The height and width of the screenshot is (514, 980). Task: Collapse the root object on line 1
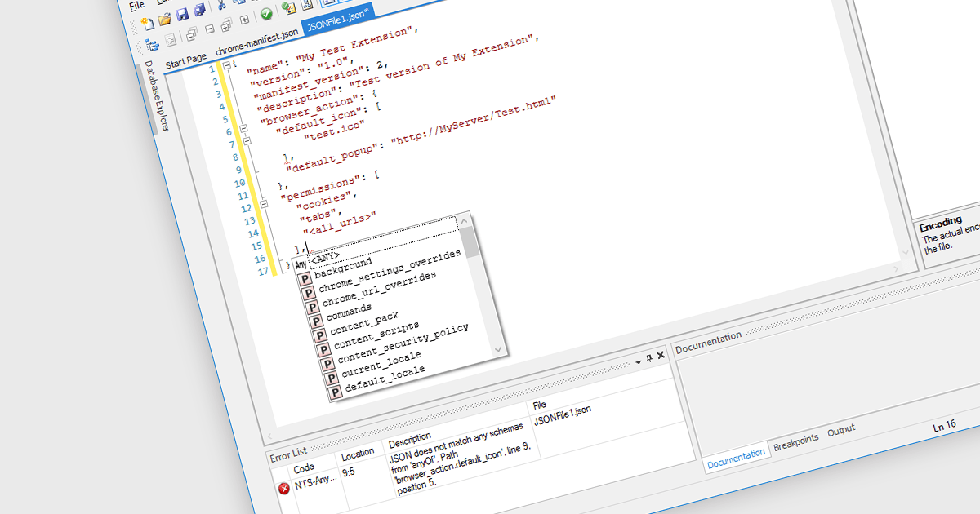(x=226, y=66)
